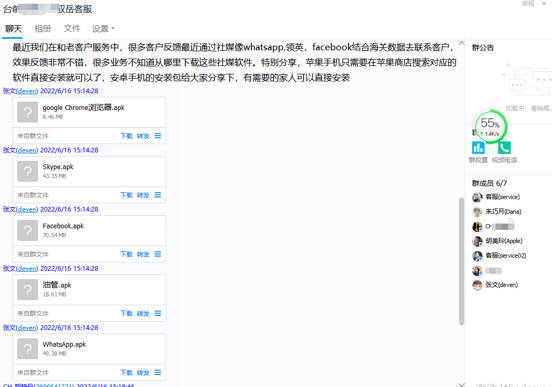Open more options menu for WhatsApp.apk

pyautogui.click(x=158, y=372)
